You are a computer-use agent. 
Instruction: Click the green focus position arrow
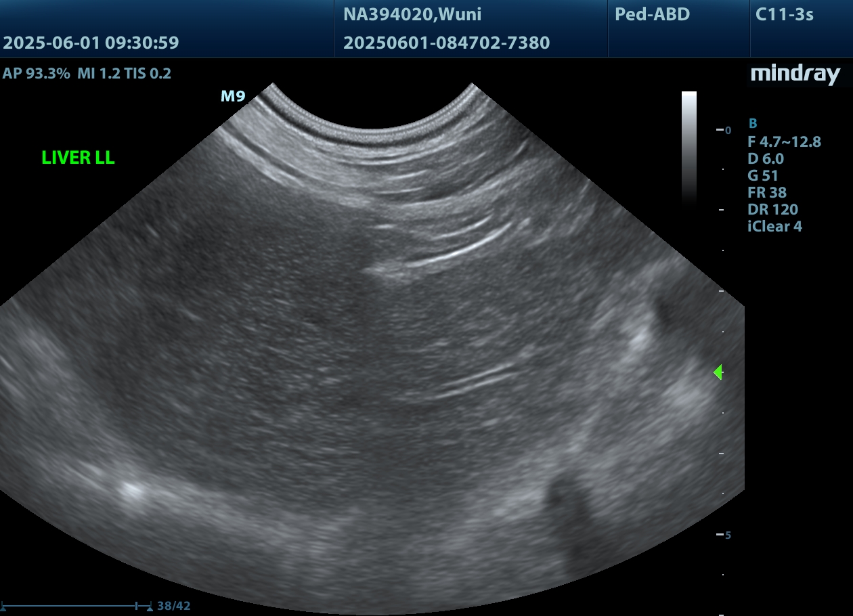(718, 372)
